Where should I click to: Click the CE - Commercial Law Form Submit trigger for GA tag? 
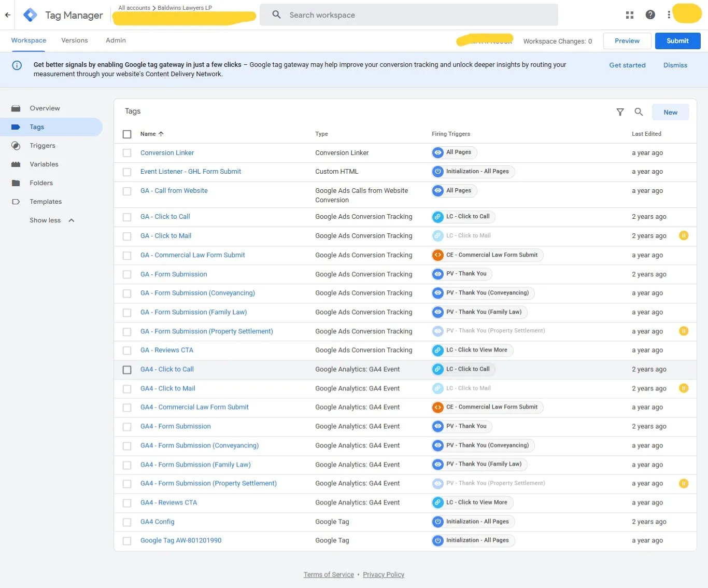tap(487, 255)
